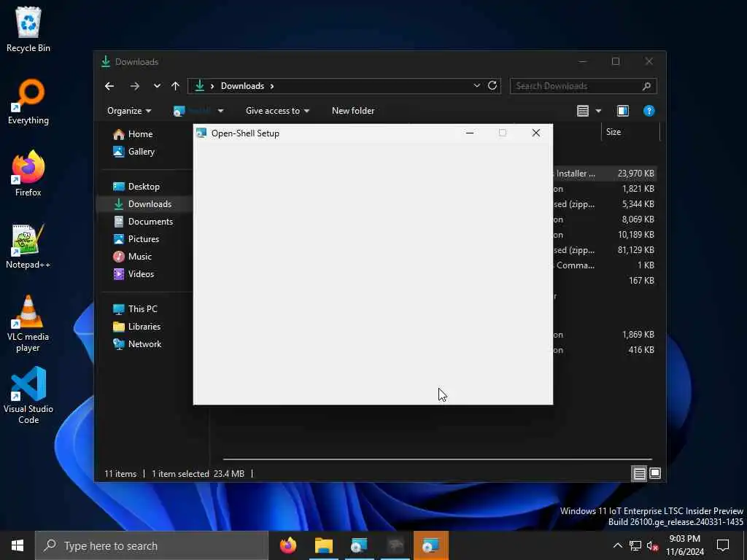Click the network tray icon
The width and height of the screenshot is (747, 560).
coord(635,545)
